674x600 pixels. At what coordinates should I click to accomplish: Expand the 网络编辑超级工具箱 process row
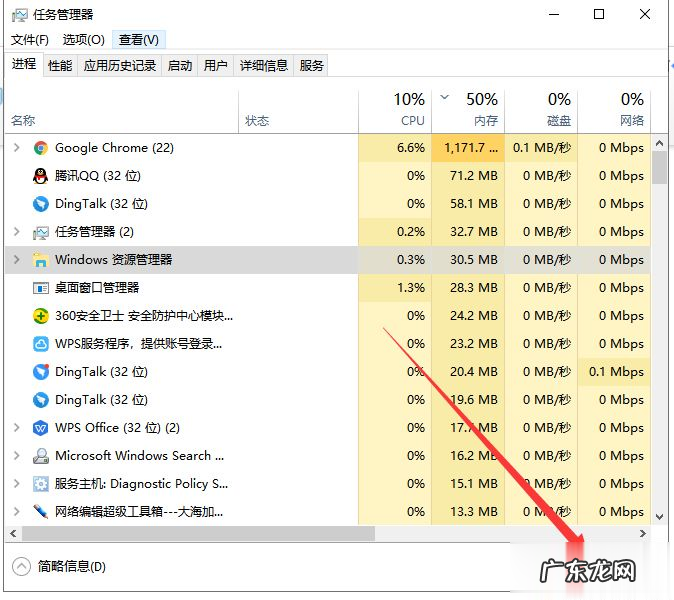[16, 512]
